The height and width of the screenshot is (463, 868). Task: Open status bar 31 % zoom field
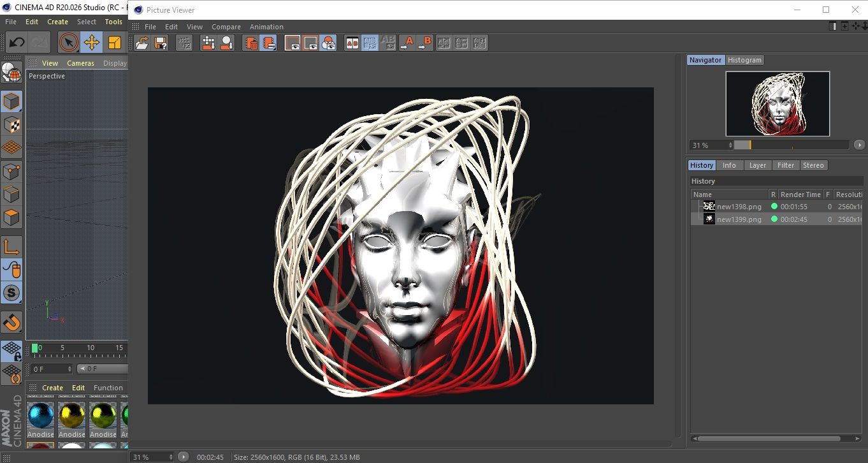(152, 457)
